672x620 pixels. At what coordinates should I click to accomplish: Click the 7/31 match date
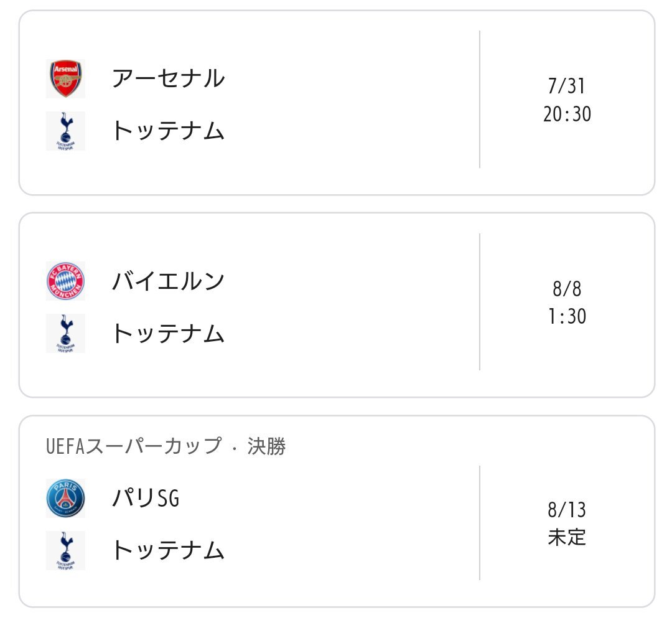click(567, 86)
